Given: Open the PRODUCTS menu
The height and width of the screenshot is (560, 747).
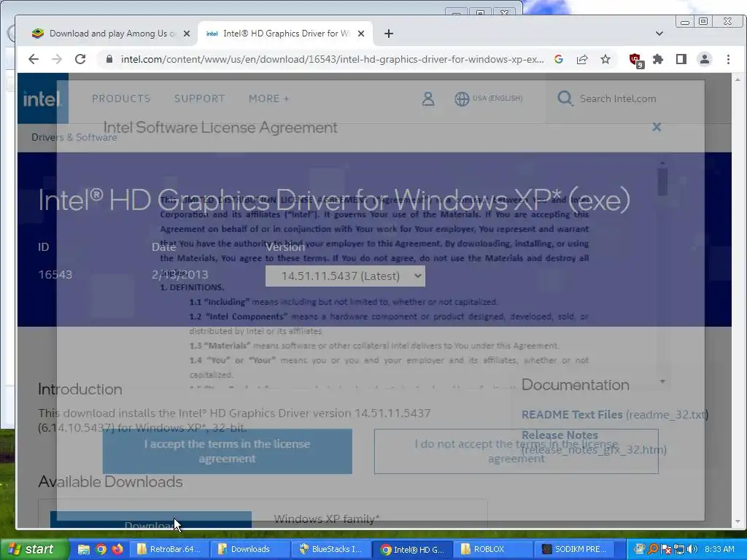Looking at the screenshot, I should [121, 98].
